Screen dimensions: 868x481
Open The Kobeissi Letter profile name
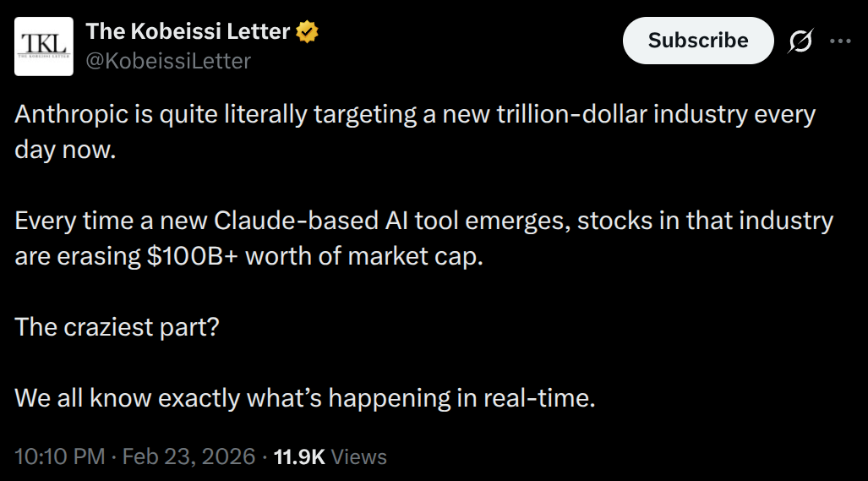(188, 32)
